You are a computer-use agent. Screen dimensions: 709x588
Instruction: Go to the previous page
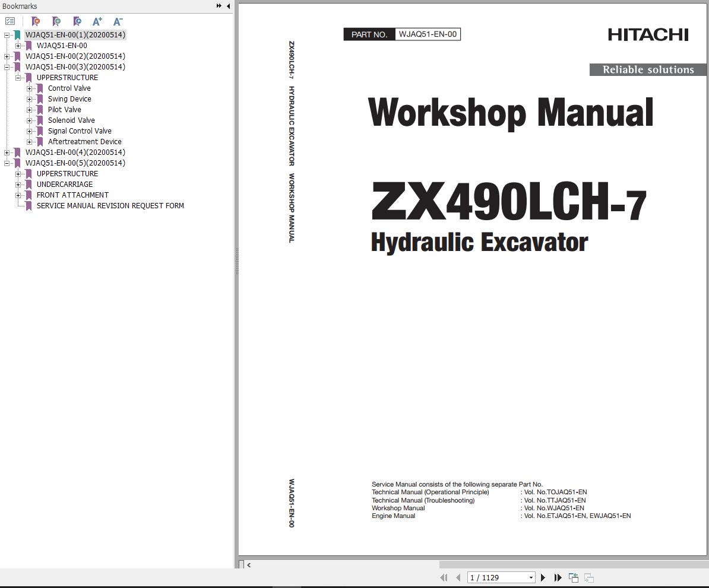(458, 577)
